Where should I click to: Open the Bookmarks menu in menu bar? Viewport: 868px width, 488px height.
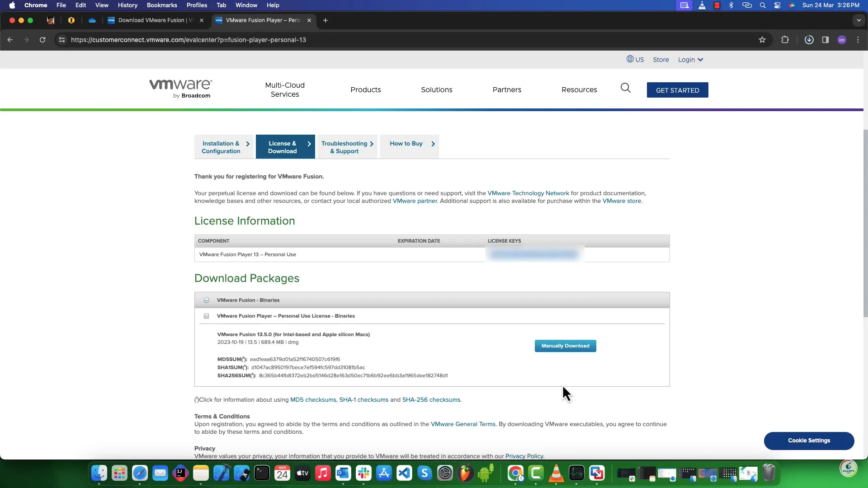click(x=162, y=5)
